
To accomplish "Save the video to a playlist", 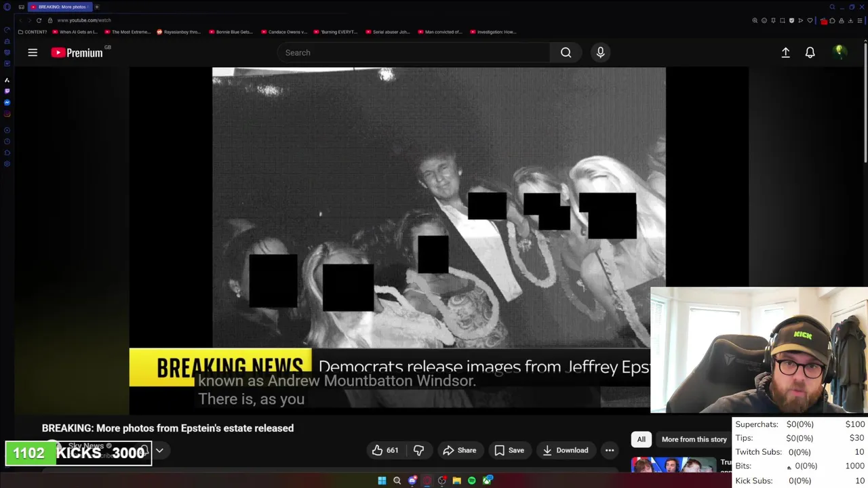I will [x=509, y=450].
